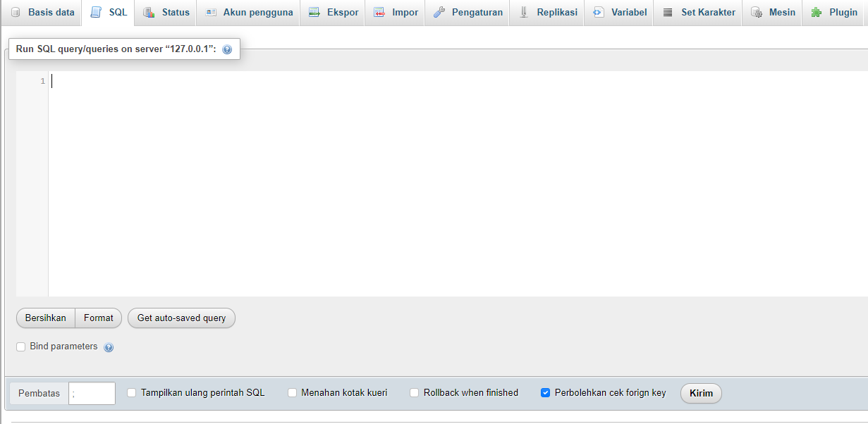
Task: Select the Mesin engine icon
Action: click(757, 12)
